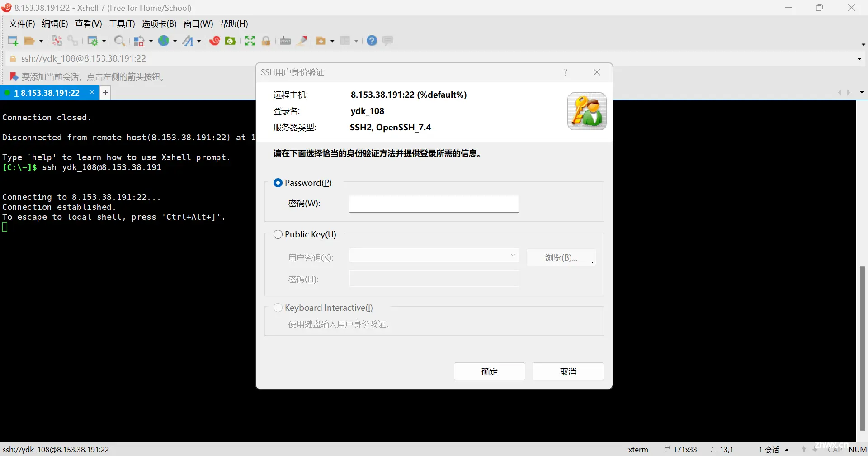Open Help via blue question icon
This screenshot has height=456, width=868.
coord(372,41)
